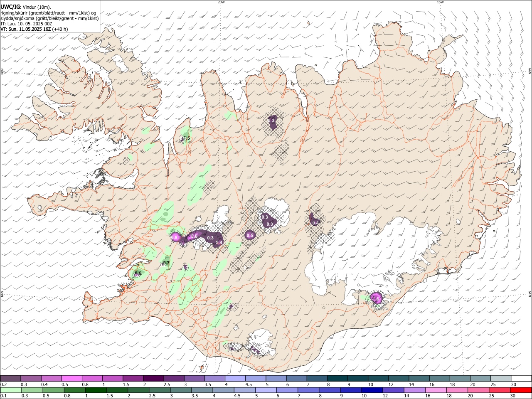Pick the white above-30 snow legend swatch
532x399 pixels.
(x=521, y=378)
